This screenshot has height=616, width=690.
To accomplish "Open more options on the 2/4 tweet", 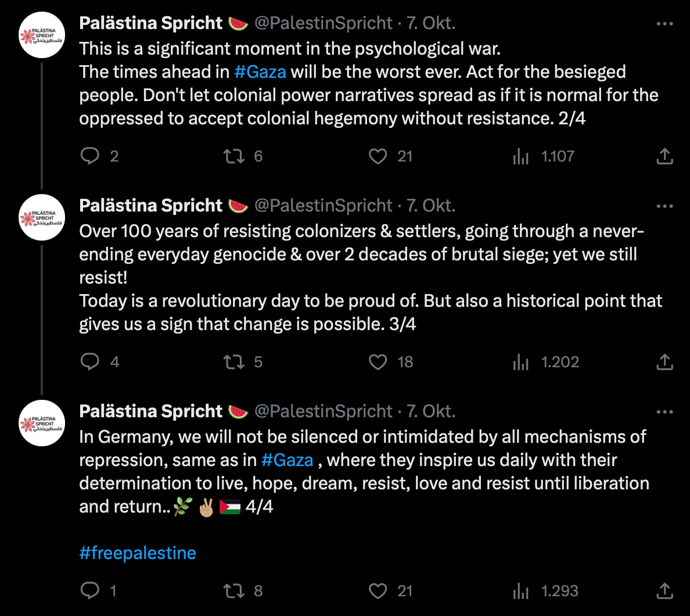I will [664, 24].
